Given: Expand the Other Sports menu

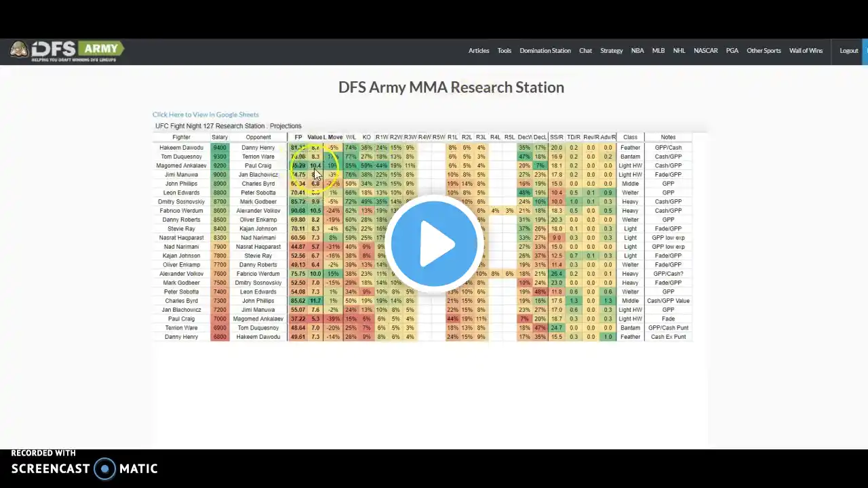Looking at the screenshot, I should coord(764,51).
